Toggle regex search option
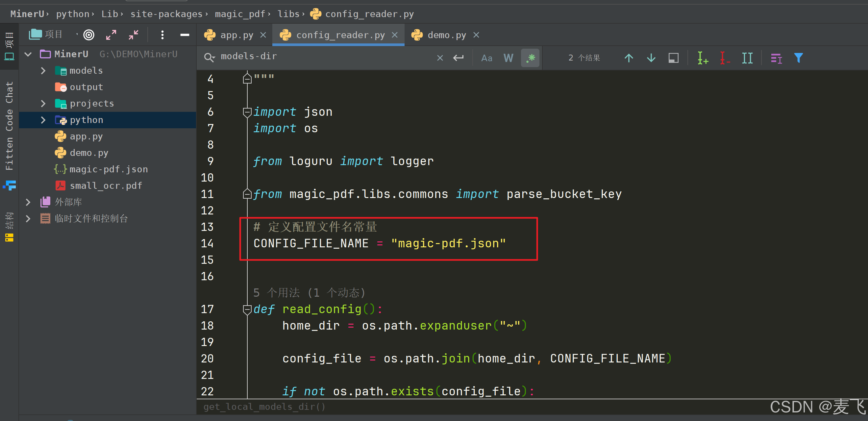 click(530, 58)
